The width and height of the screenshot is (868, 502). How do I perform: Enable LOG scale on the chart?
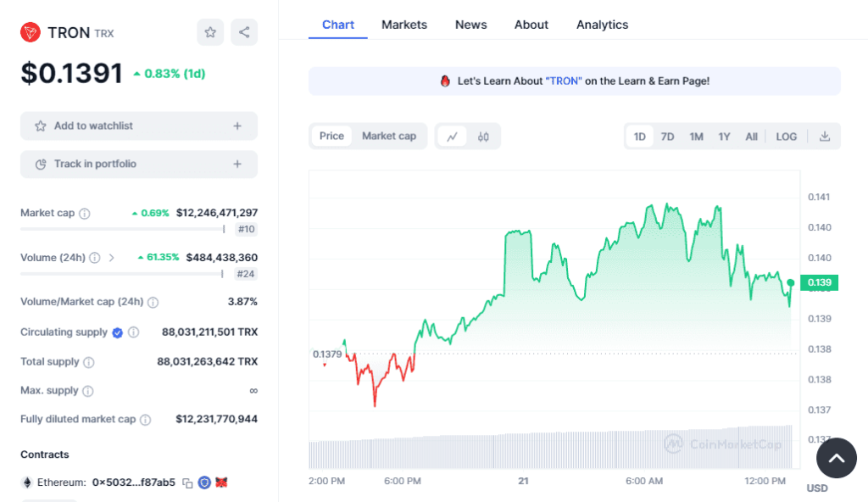point(786,137)
